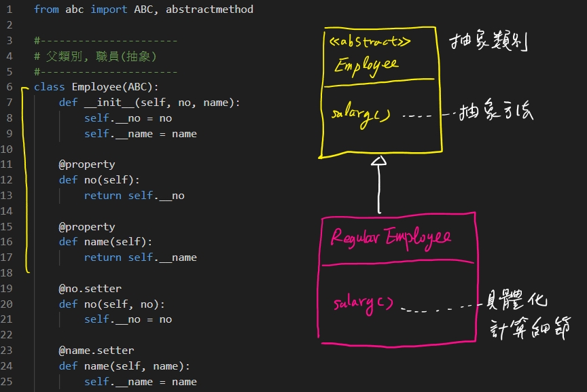Viewport: 587px width, 392px height.
Task: Click the hollow inheritance arrowhead in the diagram
Action: pyautogui.click(x=379, y=161)
